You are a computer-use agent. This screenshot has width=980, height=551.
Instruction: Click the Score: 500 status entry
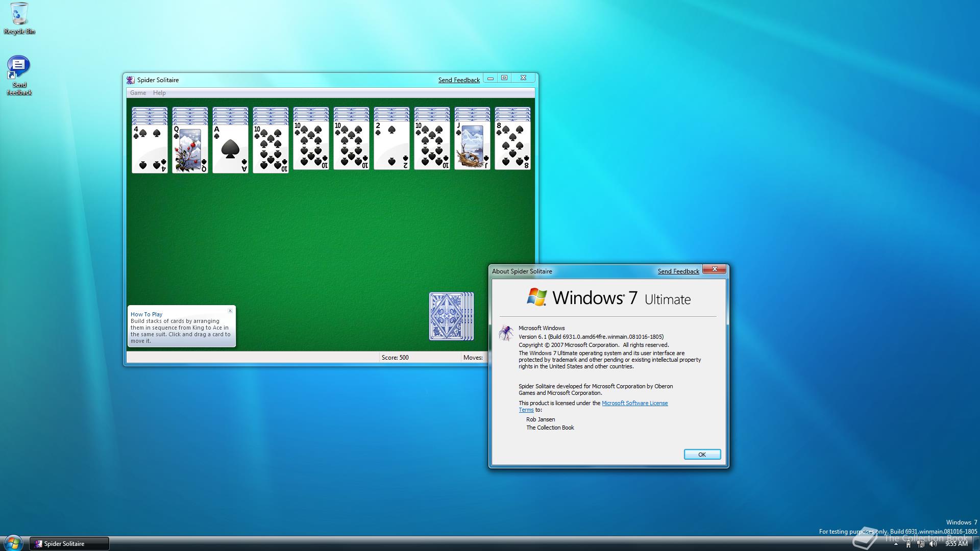pyautogui.click(x=395, y=358)
